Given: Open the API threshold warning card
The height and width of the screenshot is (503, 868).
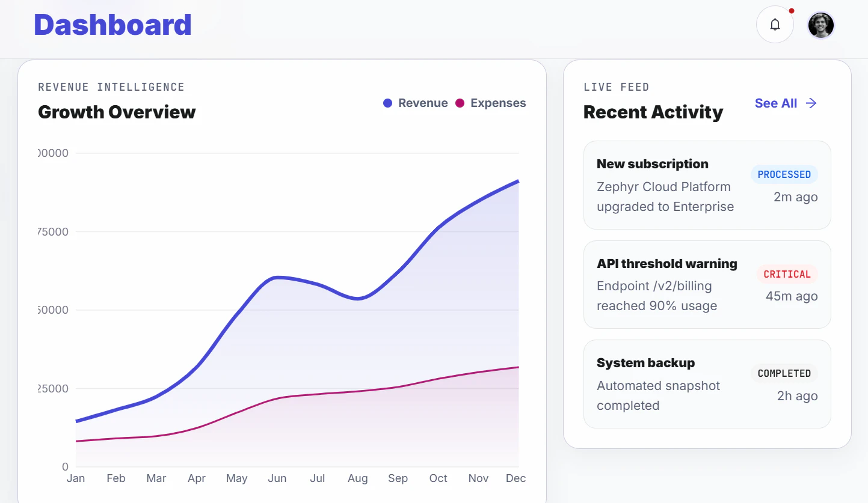Looking at the screenshot, I should pyautogui.click(x=707, y=285).
